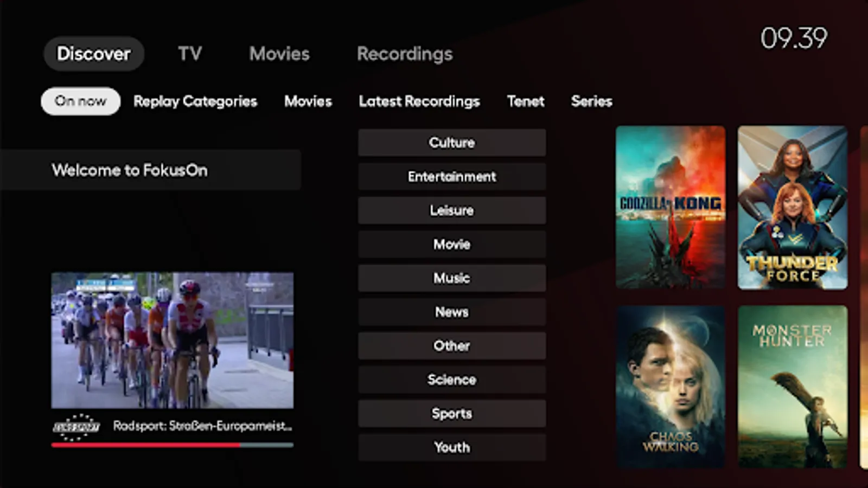Browse the Sports category
868x488 pixels.
click(x=452, y=414)
